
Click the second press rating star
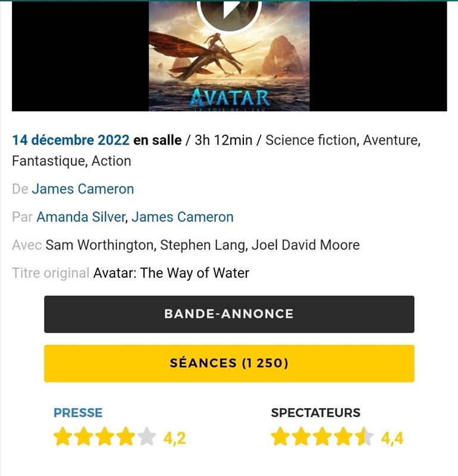[x=84, y=438]
